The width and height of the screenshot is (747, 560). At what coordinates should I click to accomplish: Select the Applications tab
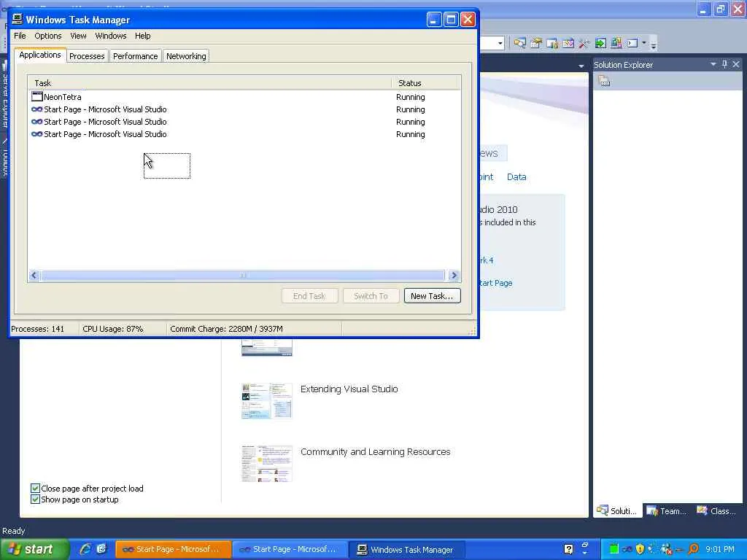[x=40, y=55]
